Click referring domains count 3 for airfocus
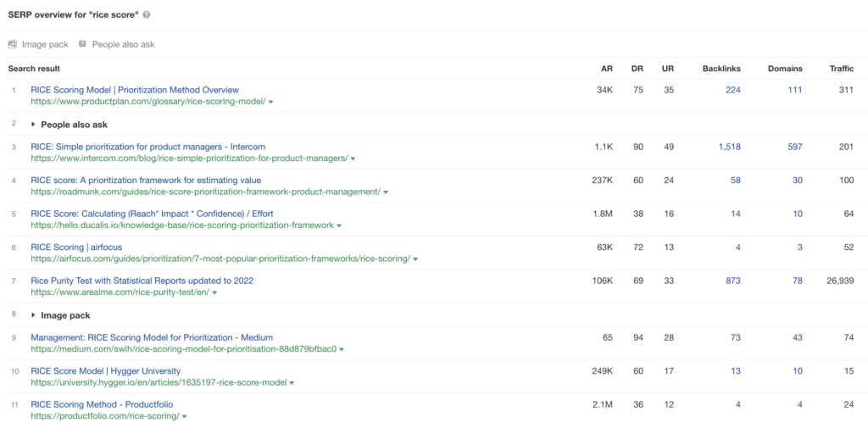Viewport: 868px width, 434px height. (800, 248)
